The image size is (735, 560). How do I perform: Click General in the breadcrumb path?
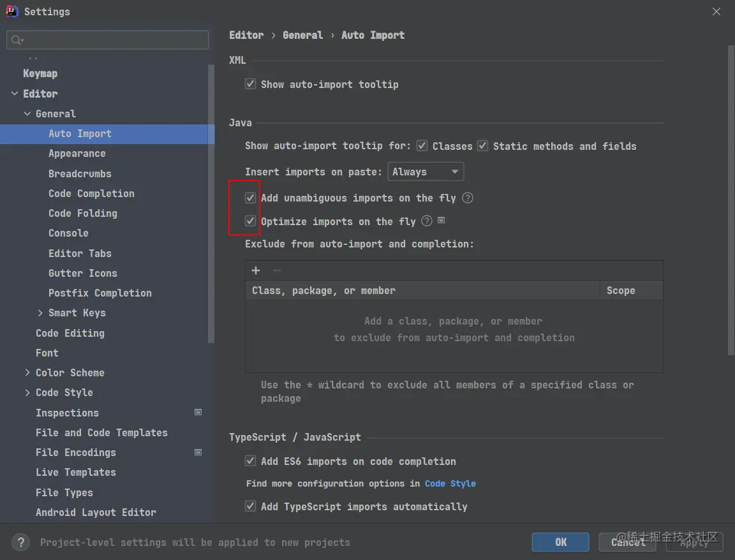302,35
